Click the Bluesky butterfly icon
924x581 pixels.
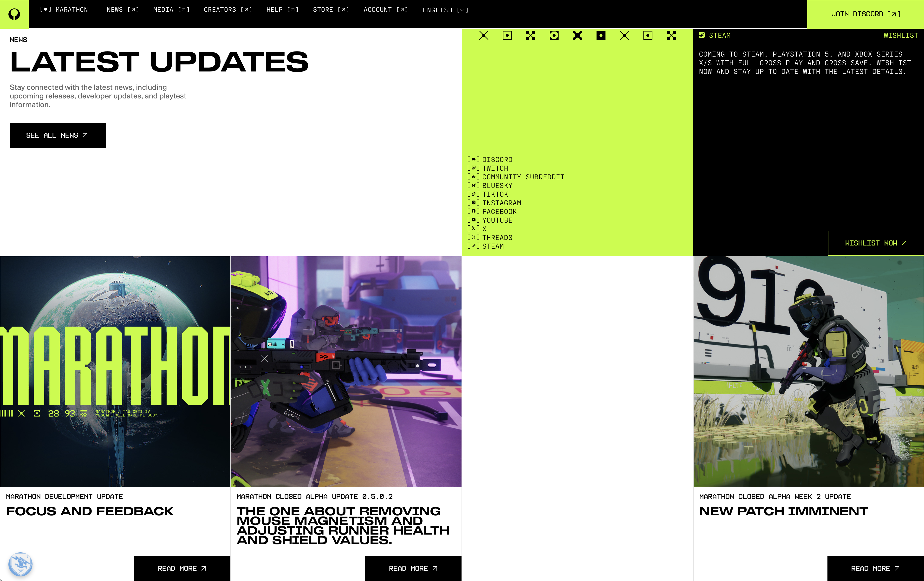coord(473,185)
